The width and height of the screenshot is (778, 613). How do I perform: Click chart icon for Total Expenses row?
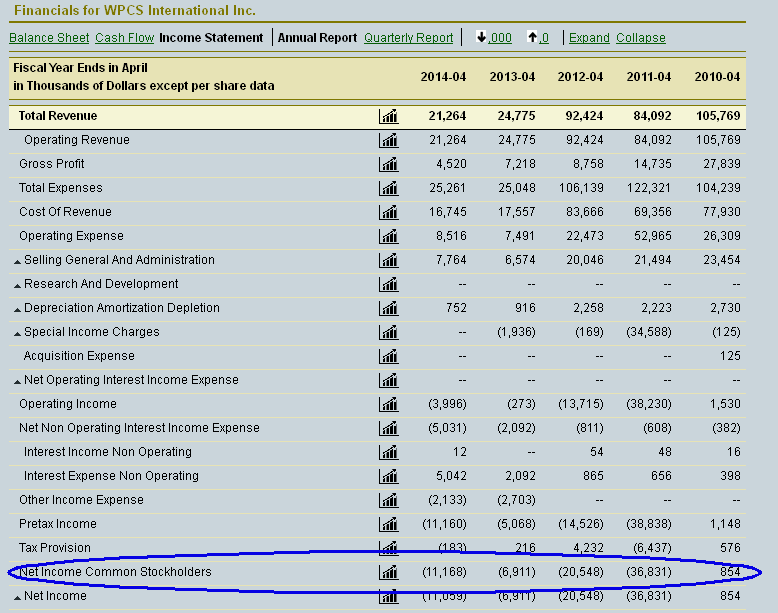(x=389, y=188)
